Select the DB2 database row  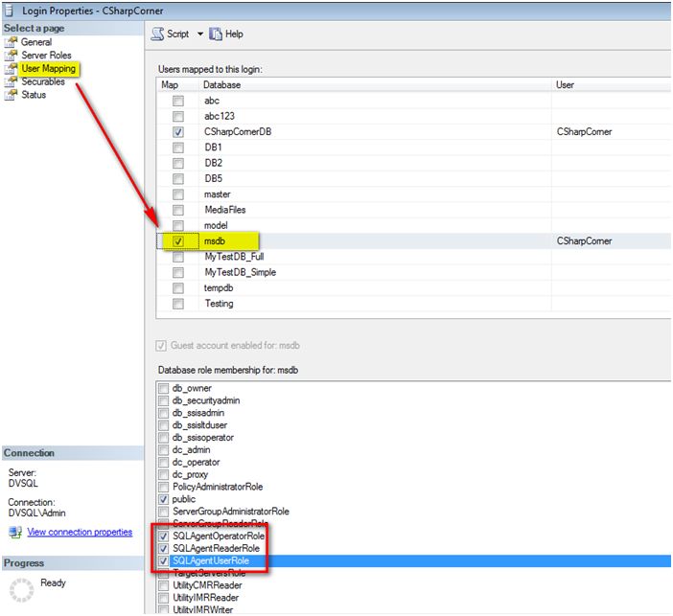[414, 164]
